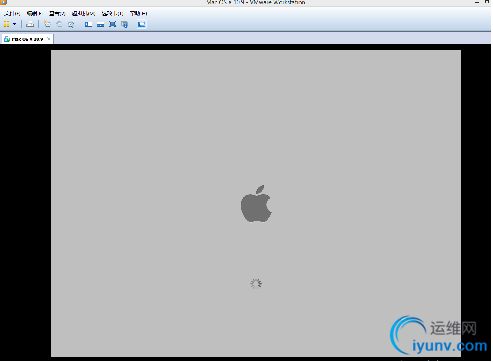
Task: Click the revert to snapshot icon
Action: pyautogui.click(x=59, y=24)
